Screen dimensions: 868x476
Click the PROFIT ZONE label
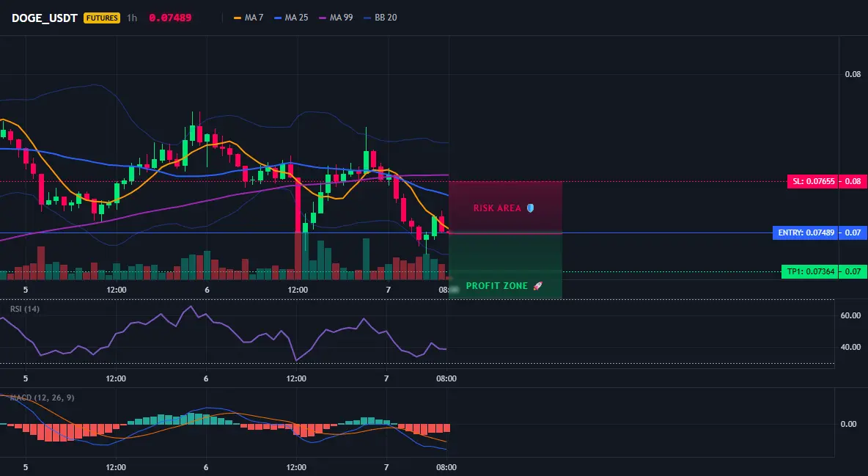[496, 286]
